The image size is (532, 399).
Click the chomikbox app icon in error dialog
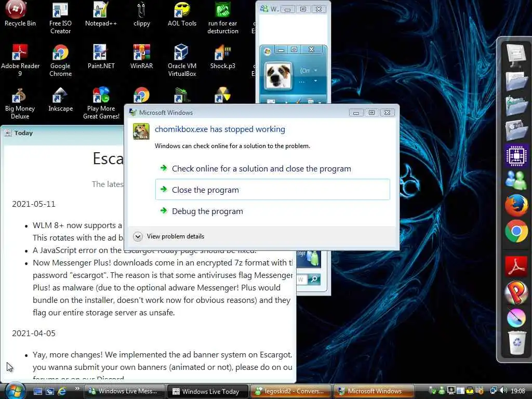pyautogui.click(x=141, y=131)
